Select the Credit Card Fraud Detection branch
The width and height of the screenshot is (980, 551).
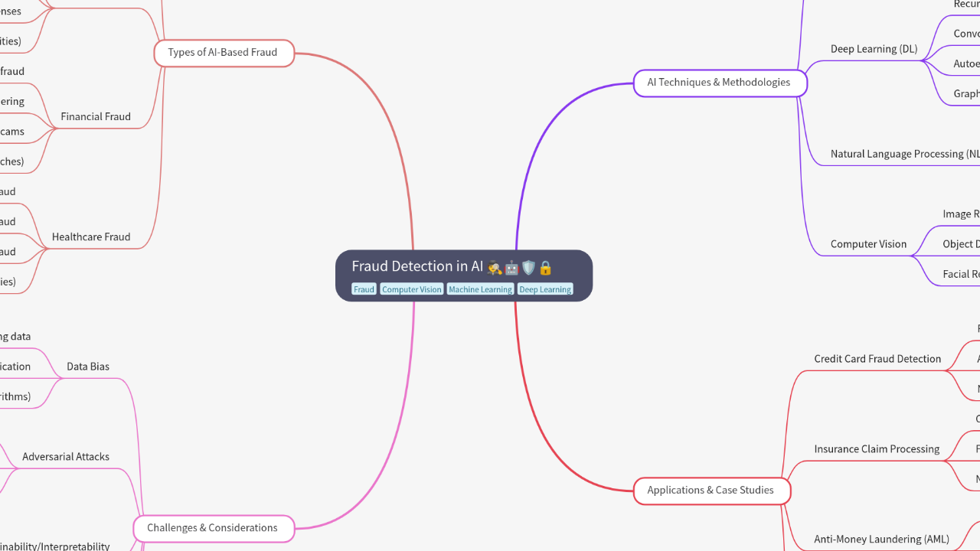[x=878, y=359]
